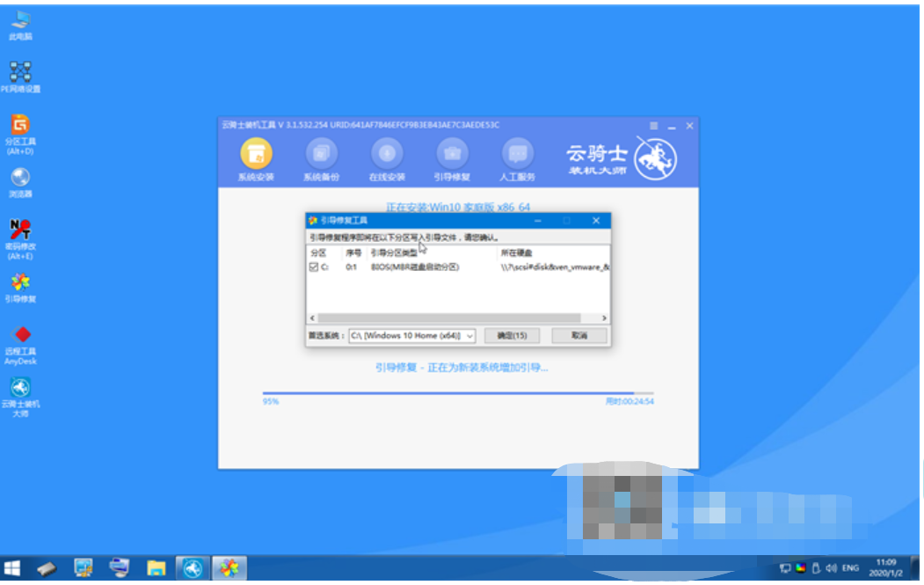
Task: Open 在线安装 from the app toolbar
Action: click(387, 160)
